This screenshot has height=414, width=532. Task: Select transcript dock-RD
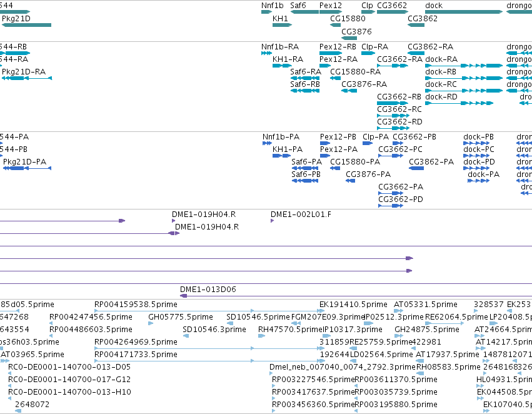click(459, 103)
